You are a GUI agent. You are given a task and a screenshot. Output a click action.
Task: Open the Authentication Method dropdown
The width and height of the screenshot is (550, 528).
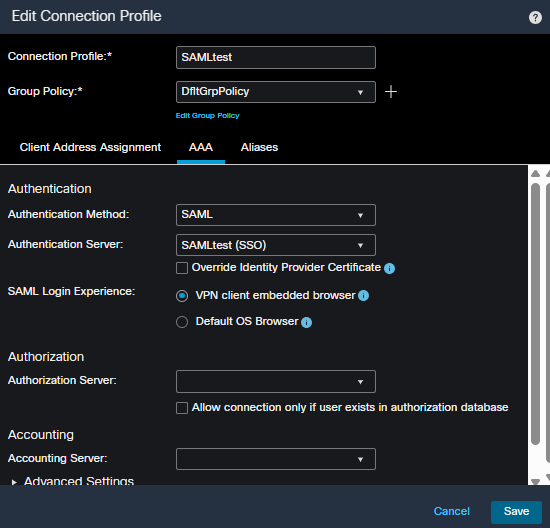point(276,215)
